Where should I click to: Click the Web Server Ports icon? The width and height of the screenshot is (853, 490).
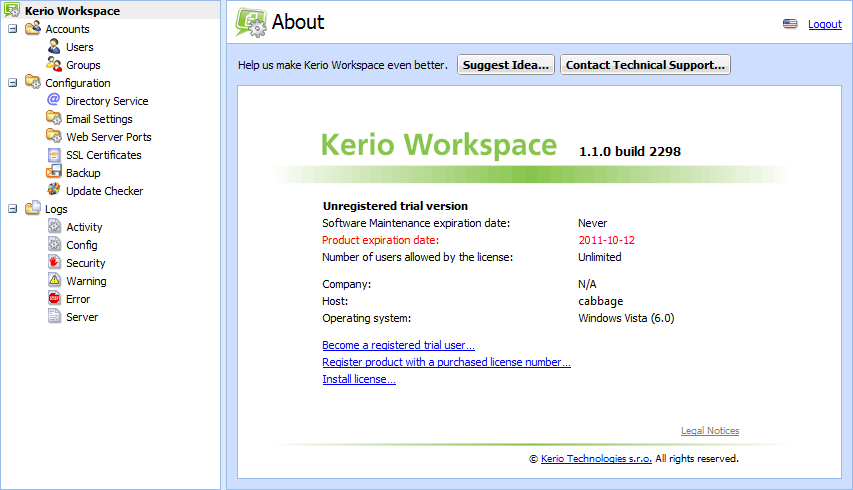pos(54,136)
